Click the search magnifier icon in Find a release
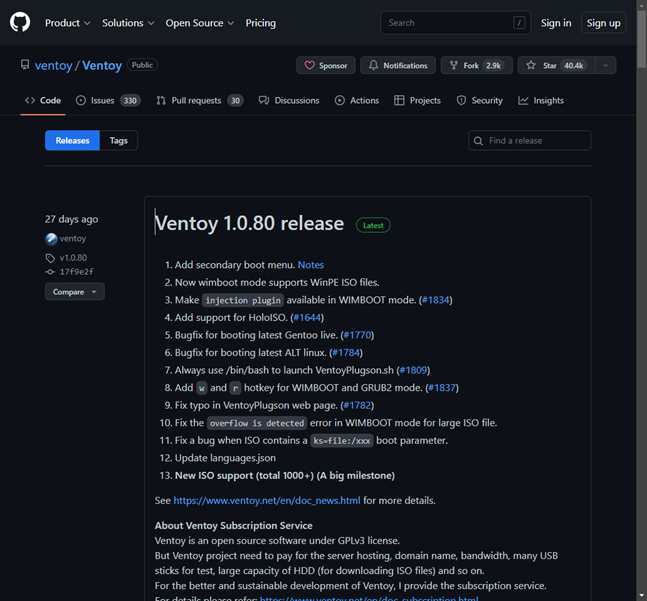 [478, 141]
